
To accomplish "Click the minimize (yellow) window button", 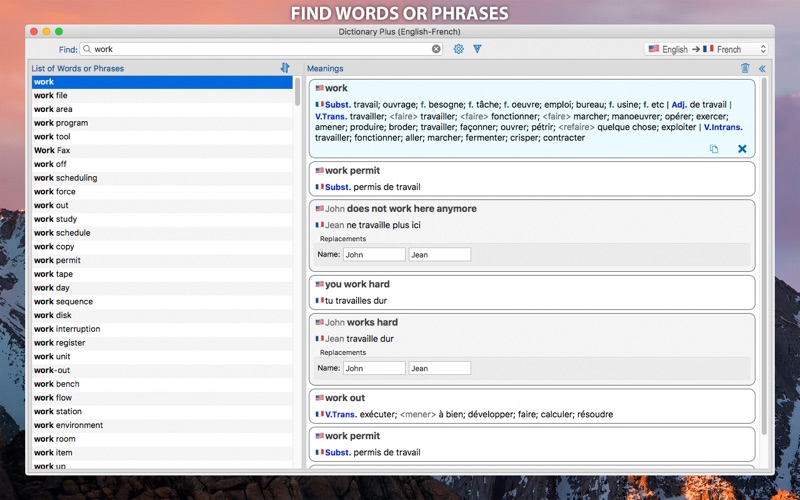I will click(x=46, y=32).
